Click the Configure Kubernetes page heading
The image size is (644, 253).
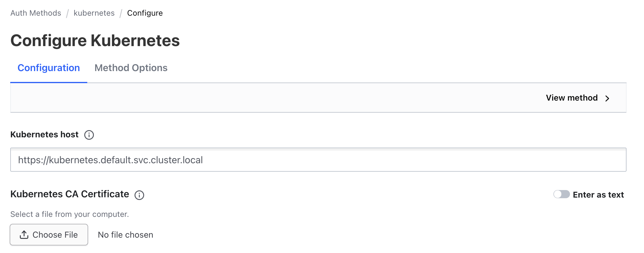95,41
